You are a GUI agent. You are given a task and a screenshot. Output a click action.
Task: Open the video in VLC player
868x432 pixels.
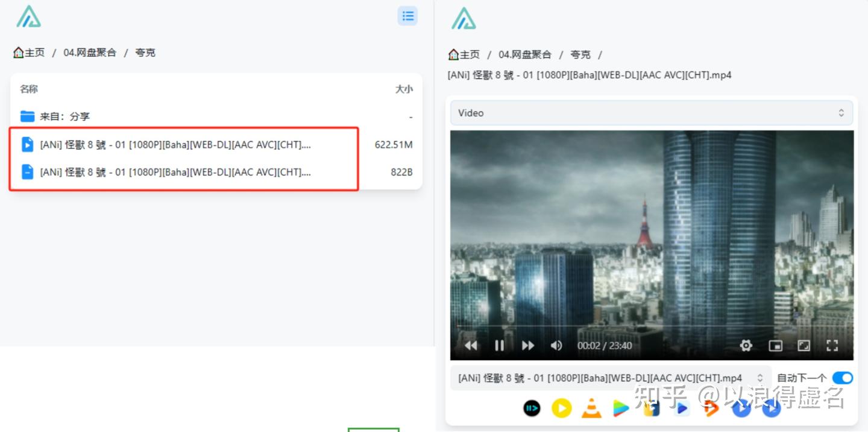(591, 408)
